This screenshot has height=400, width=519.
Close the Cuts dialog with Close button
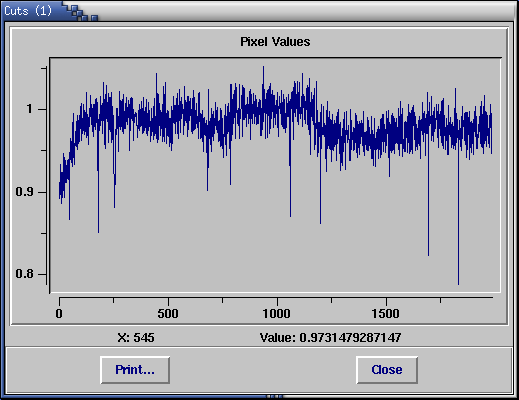tap(387, 370)
